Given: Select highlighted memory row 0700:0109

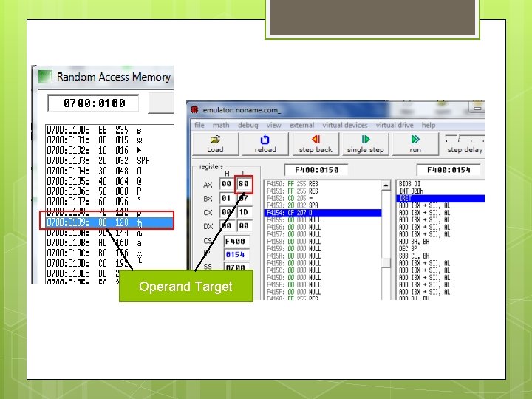Looking at the screenshot, I should pos(109,222).
